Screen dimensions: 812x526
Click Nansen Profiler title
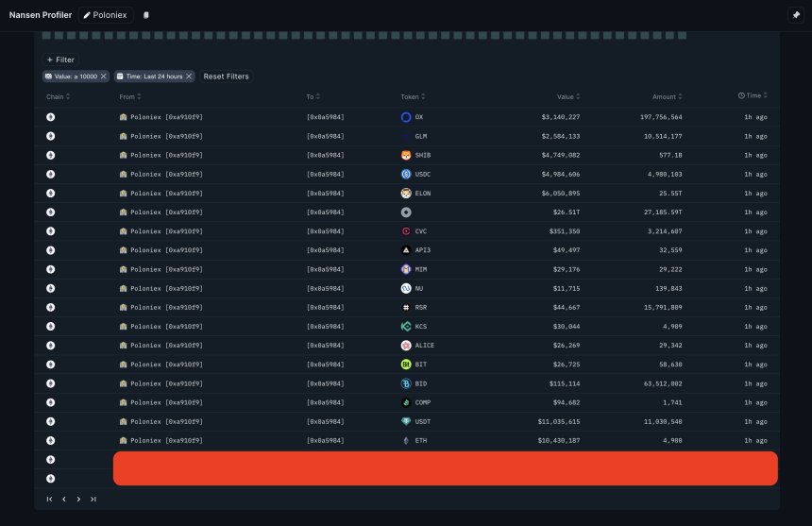[41, 15]
